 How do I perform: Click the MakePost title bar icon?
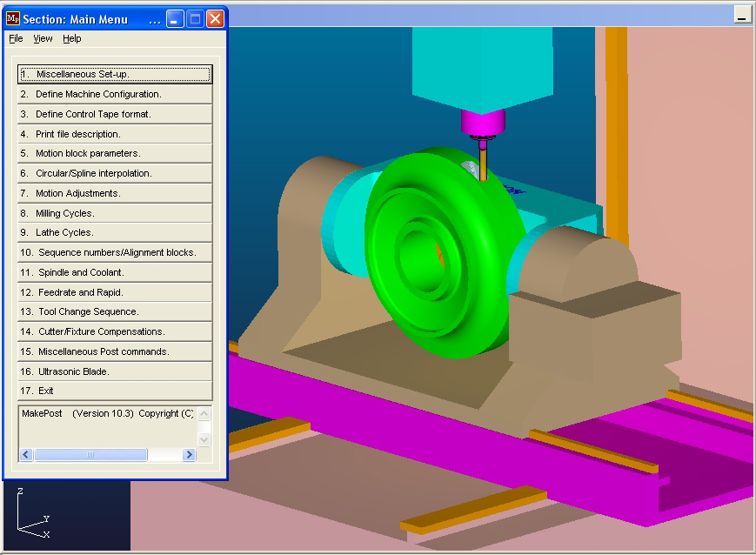(13, 19)
